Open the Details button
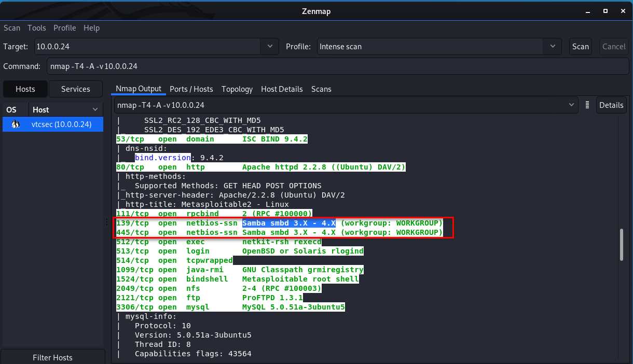This screenshot has height=364, width=633. [611, 105]
